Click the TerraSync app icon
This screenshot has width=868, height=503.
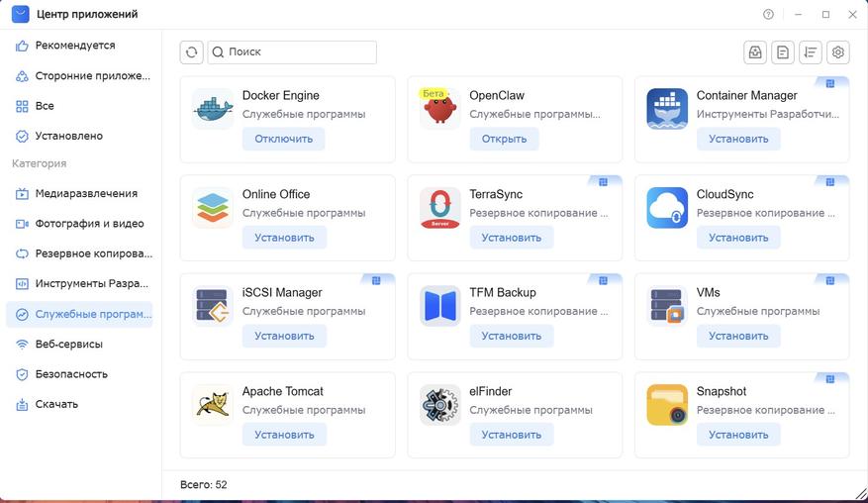pyautogui.click(x=440, y=208)
